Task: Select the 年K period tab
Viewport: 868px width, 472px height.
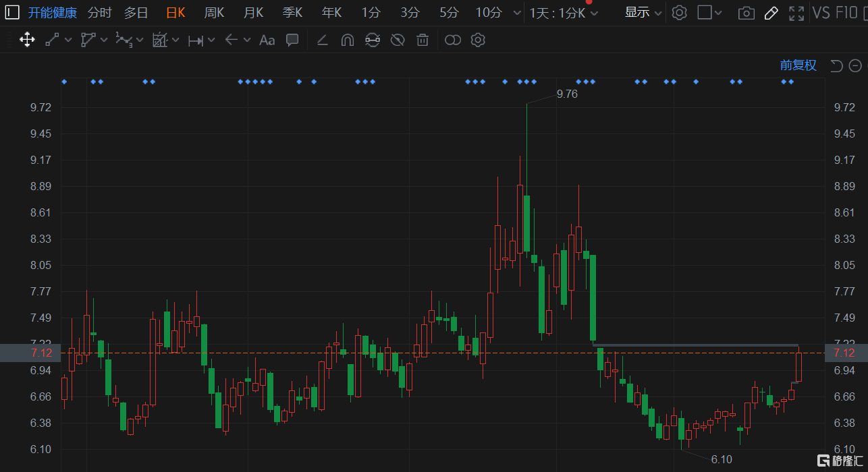Action: 331,13
